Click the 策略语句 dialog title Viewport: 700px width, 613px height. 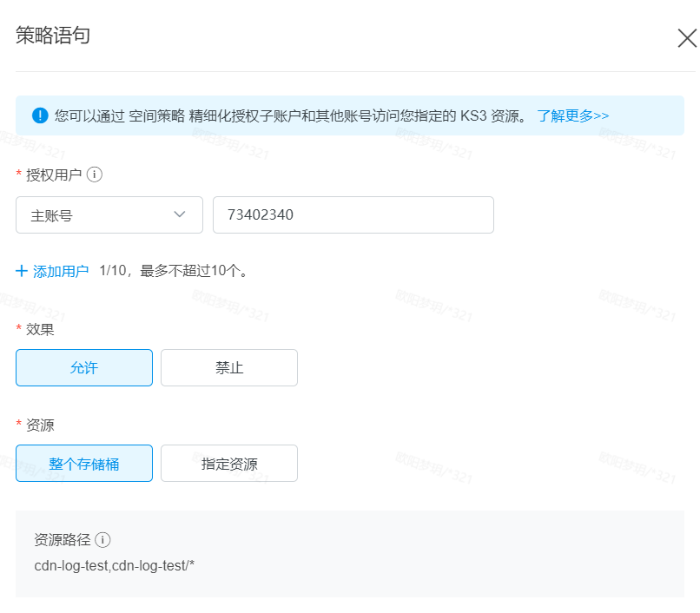(53, 36)
